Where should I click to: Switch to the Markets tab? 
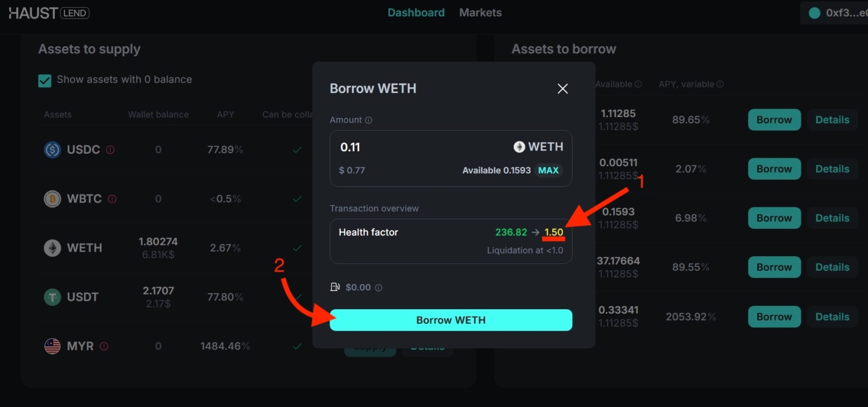coord(480,12)
